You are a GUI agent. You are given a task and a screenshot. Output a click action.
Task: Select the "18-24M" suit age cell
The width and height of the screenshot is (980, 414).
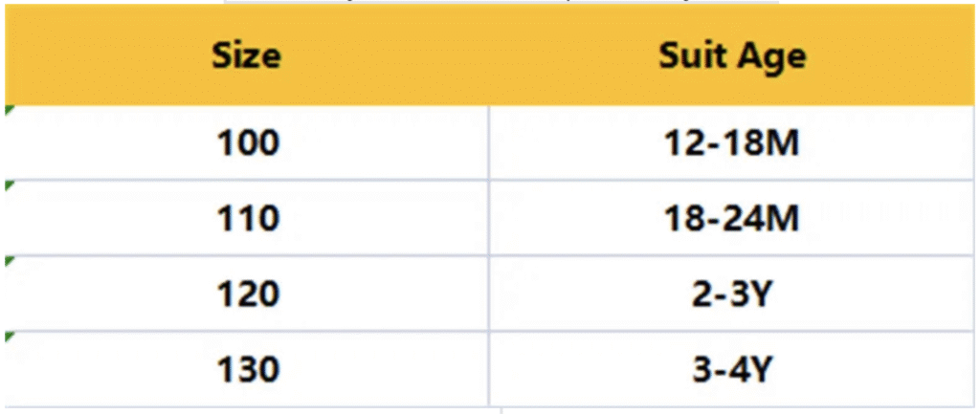pos(732,218)
